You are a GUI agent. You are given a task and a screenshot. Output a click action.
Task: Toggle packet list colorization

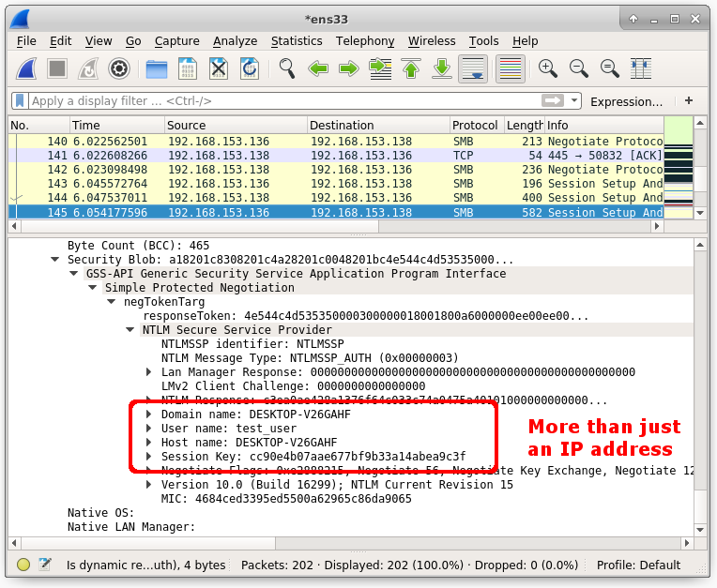pos(510,68)
